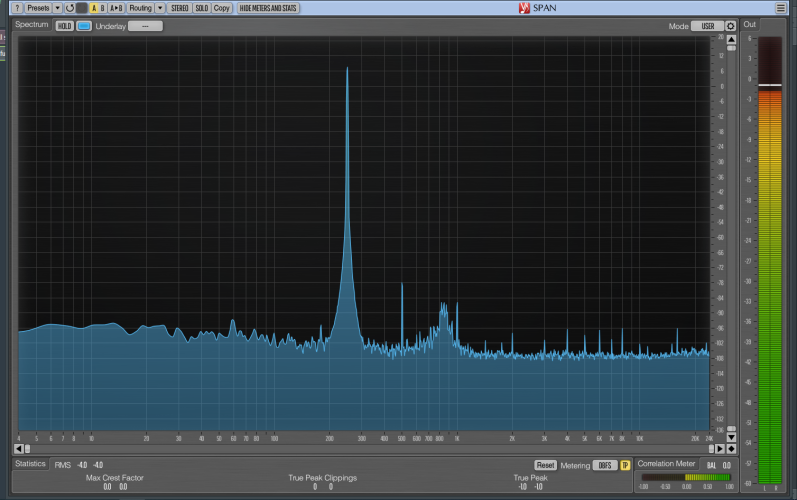The width and height of the screenshot is (797, 500).
Task: Click the 'BAL' balance label
Action: click(711, 465)
